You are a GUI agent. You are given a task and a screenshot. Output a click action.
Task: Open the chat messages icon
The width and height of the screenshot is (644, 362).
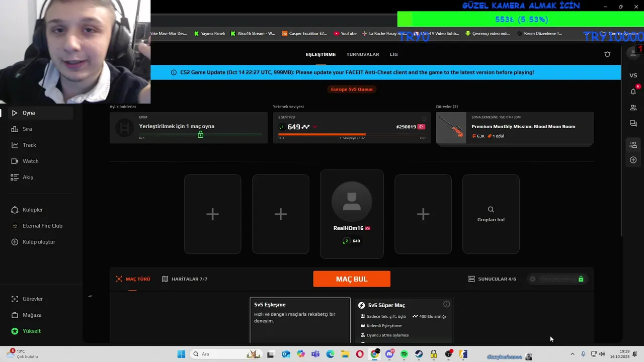pos(633,124)
